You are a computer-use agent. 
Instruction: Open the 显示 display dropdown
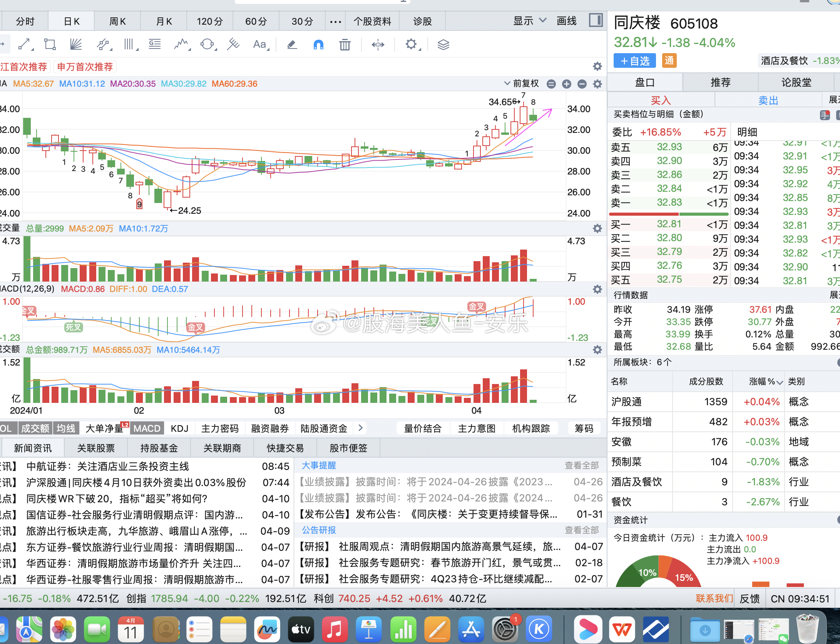[530, 21]
